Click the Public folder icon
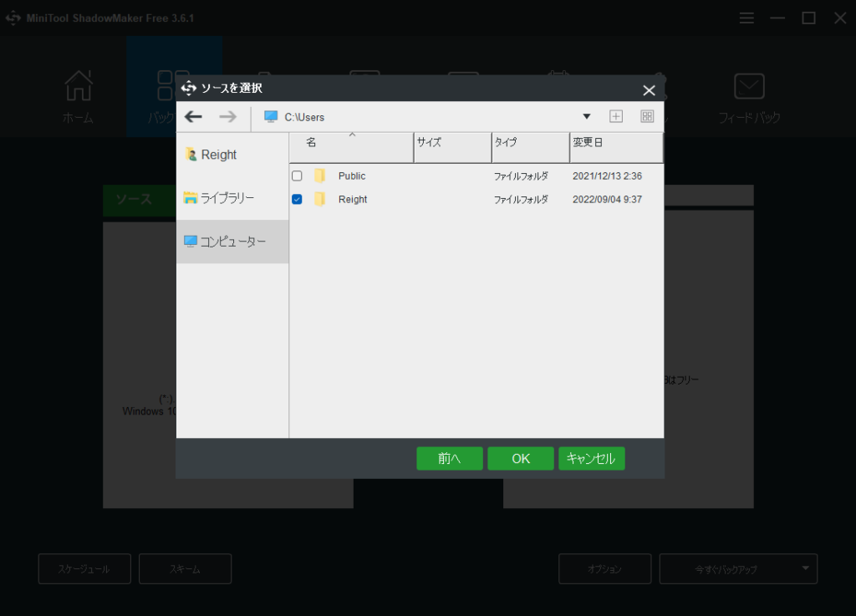Screen dimensions: 856x616 pyautogui.click(x=319, y=176)
